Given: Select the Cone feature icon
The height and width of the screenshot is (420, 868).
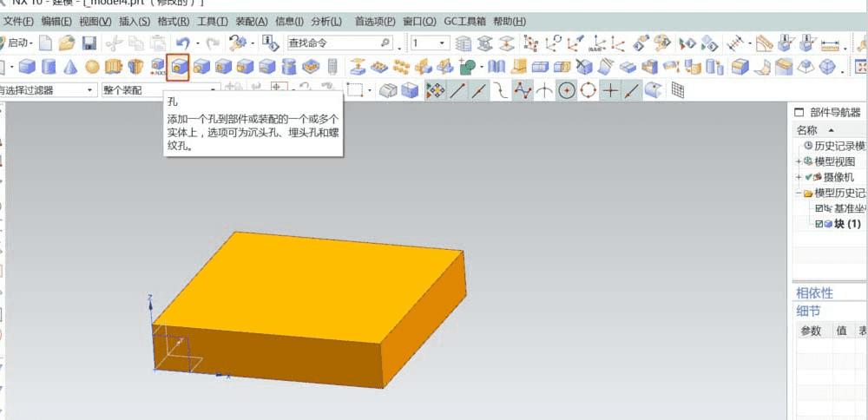Looking at the screenshot, I should 70,67.
